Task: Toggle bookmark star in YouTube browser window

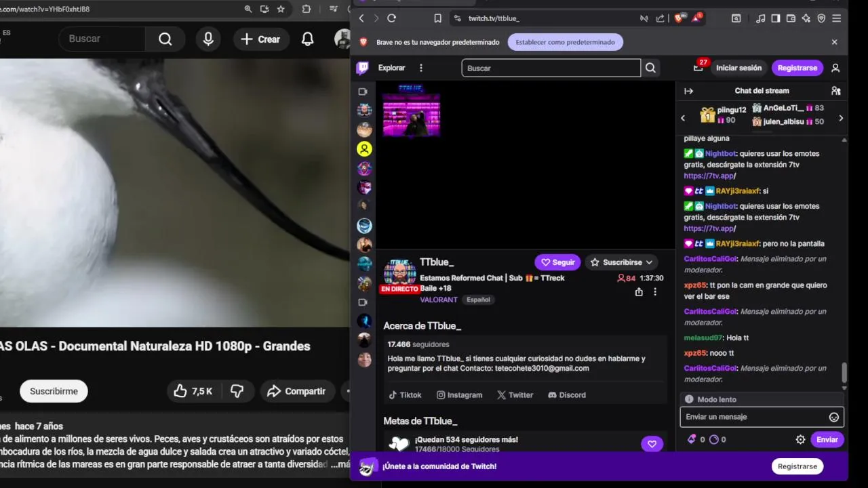Action: point(281,9)
